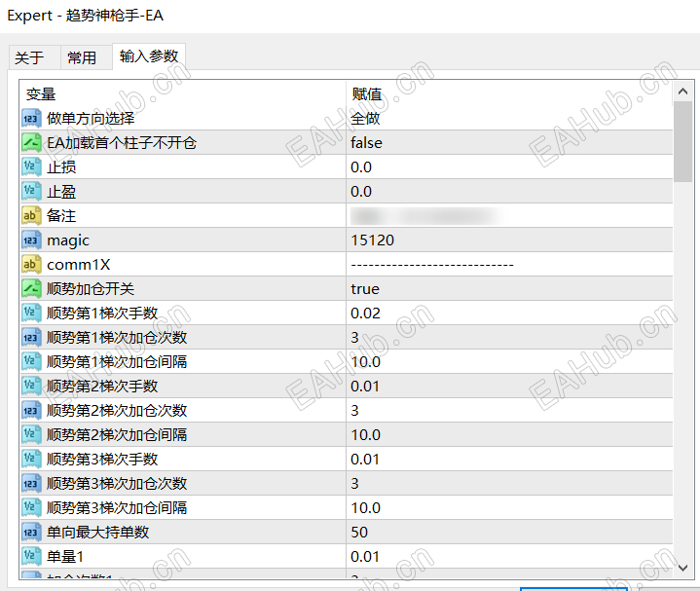Screen dimensions: 700x591
Task: Click the icon beside 顺势第2梯次手数
Action: 31,387
